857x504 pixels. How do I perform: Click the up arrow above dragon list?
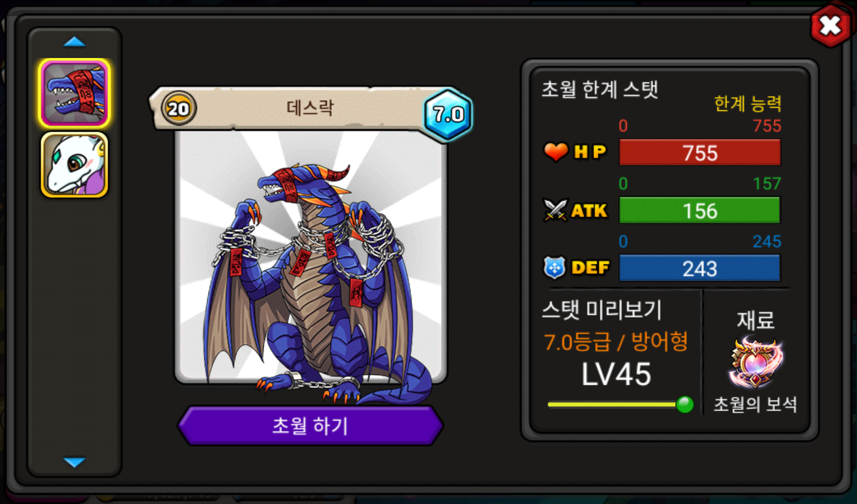click(x=74, y=42)
